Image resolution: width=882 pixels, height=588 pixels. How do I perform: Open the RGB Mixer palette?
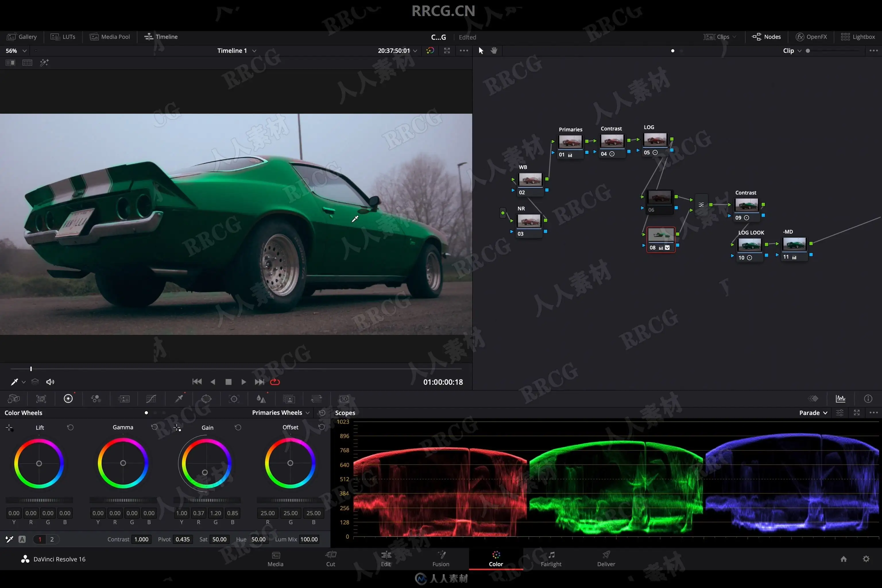tap(96, 399)
